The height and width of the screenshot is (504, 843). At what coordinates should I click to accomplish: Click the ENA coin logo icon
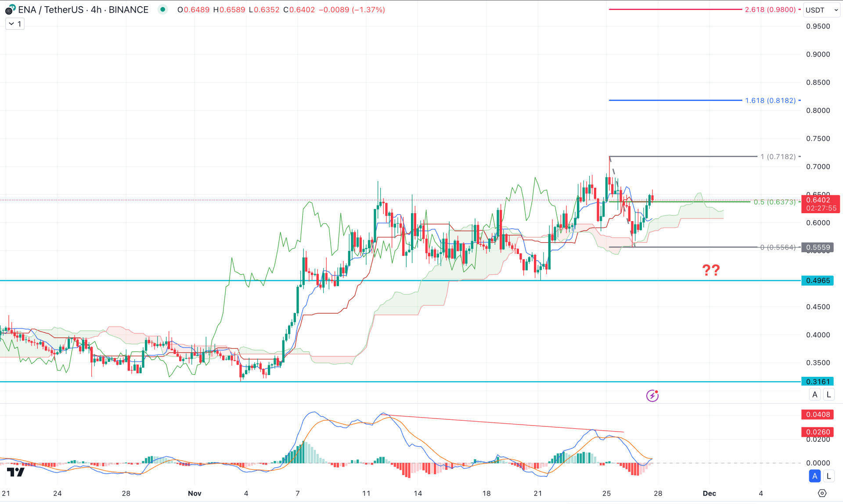(x=10, y=10)
